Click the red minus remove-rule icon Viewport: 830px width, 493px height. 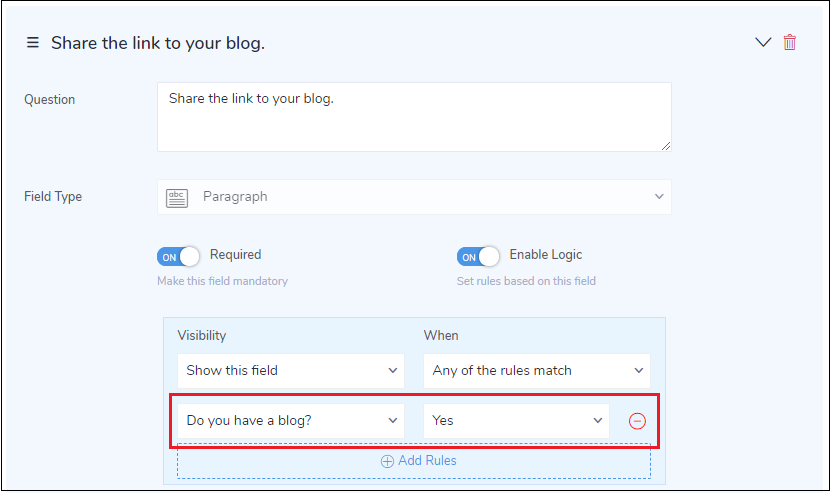pyautogui.click(x=637, y=421)
